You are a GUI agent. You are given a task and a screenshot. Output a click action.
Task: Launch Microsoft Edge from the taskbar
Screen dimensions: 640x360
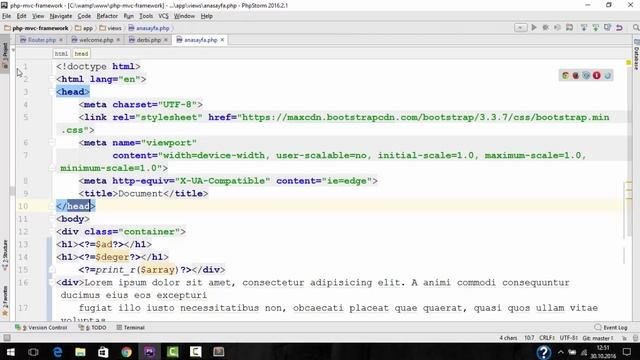coord(57,352)
